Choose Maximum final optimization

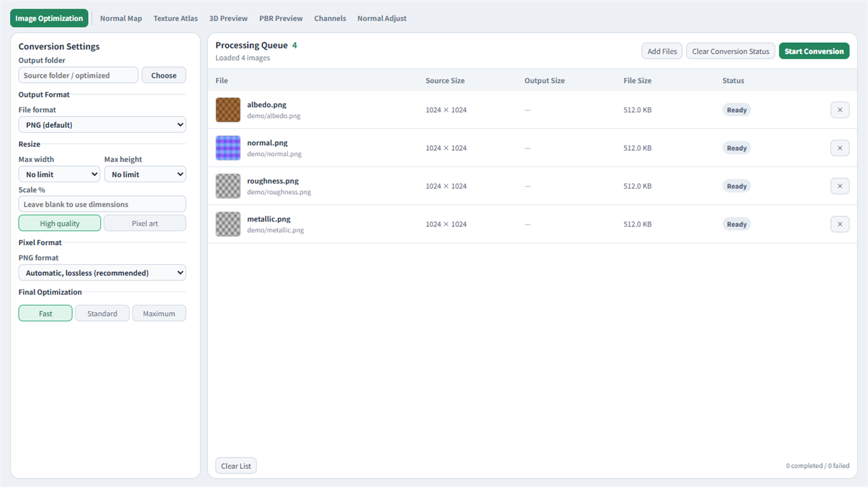(x=159, y=313)
